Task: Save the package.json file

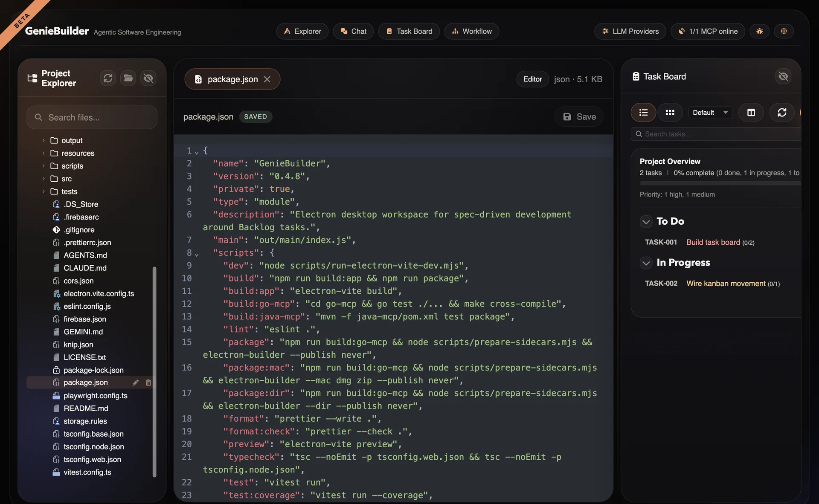Action: [578, 116]
